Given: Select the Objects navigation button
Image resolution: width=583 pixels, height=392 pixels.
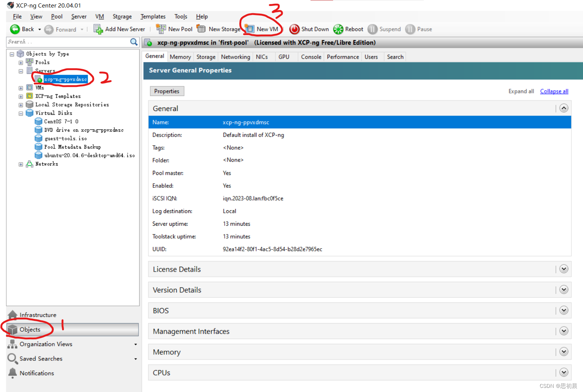Looking at the screenshot, I should tap(73, 330).
